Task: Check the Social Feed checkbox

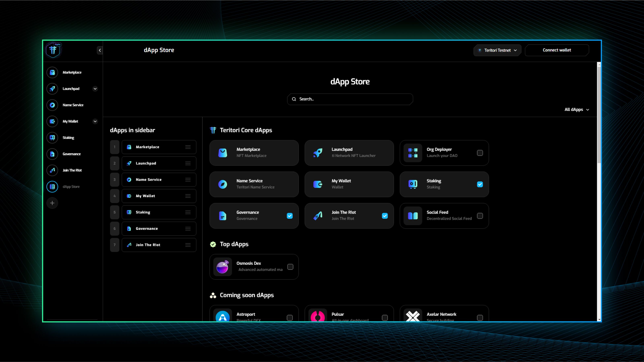Action: [480, 216]
